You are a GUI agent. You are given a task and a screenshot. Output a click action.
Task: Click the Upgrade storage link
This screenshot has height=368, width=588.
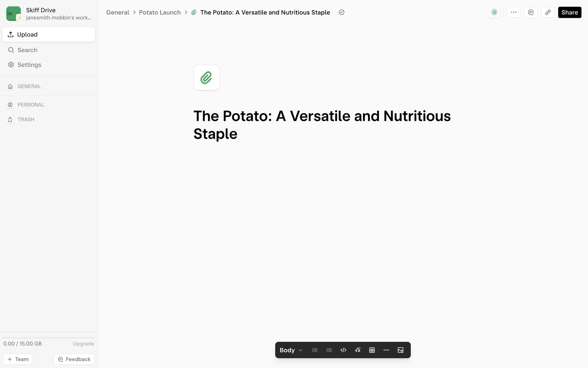click(83, 343)
